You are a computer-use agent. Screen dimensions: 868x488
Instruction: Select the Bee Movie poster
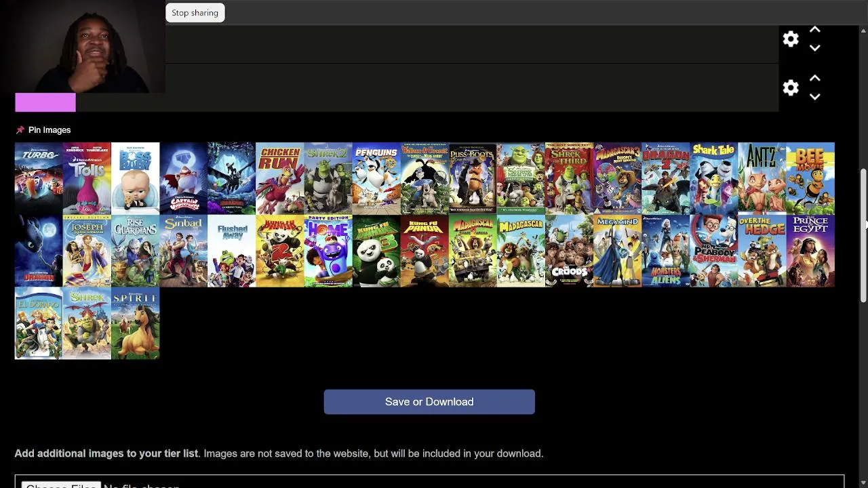tap(810, 178)
